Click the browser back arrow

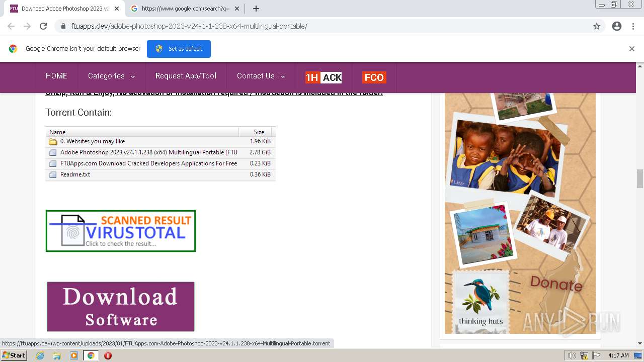click(x=11, y=26)
